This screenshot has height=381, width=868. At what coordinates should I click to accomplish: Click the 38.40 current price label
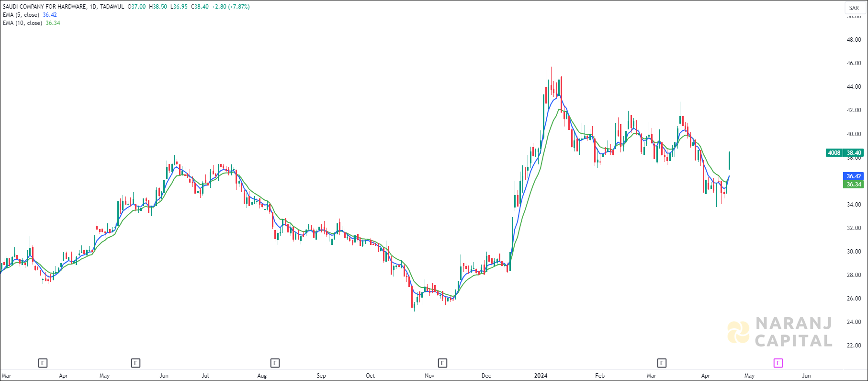pyautogui.click(x=854, y=153)
